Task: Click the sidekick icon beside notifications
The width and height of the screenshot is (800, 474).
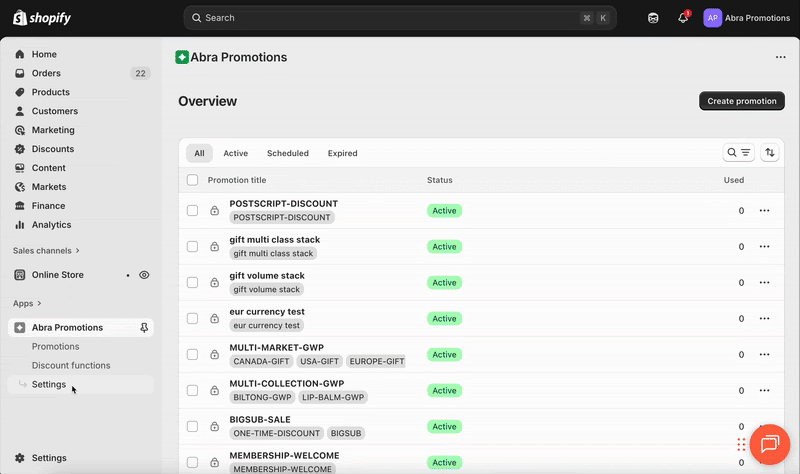Action: click(x=653, y=18)
